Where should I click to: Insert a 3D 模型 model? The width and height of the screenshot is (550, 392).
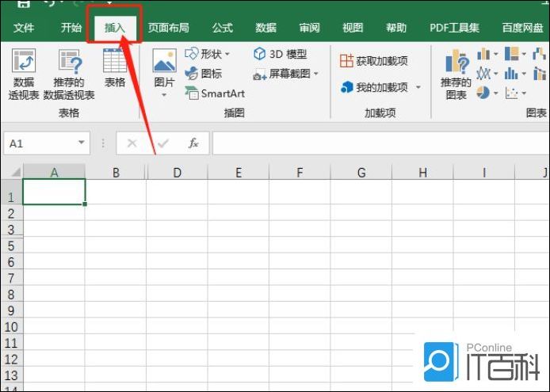coord(280,54)
